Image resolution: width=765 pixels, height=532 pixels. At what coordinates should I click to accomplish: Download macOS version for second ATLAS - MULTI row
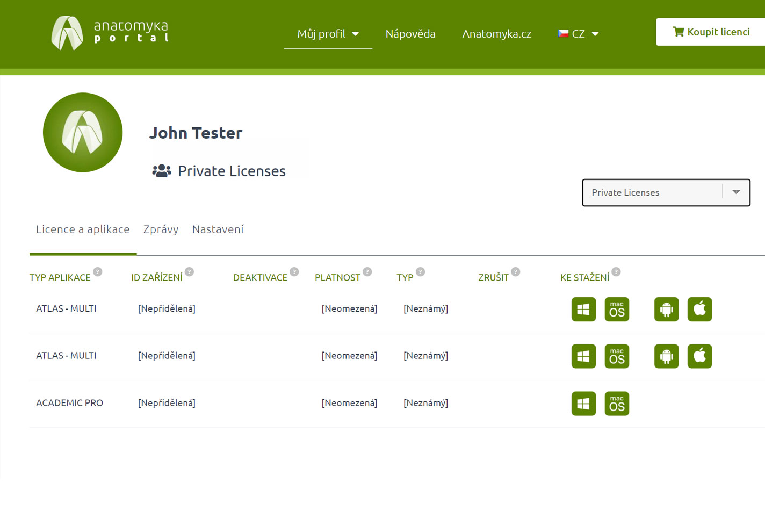[x=617, y=356]
